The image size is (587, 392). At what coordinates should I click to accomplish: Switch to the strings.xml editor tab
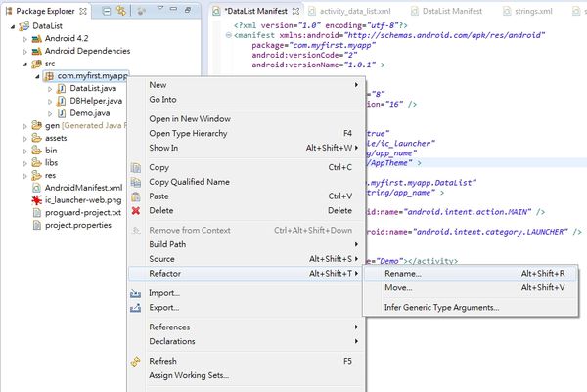pos(528,11)
